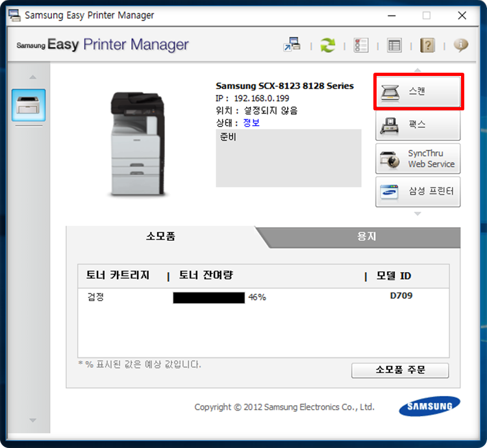The height and width of the screenshot is (448, 487).
Task: Click the 46% toner value
Action: click(x=257, y=297)
